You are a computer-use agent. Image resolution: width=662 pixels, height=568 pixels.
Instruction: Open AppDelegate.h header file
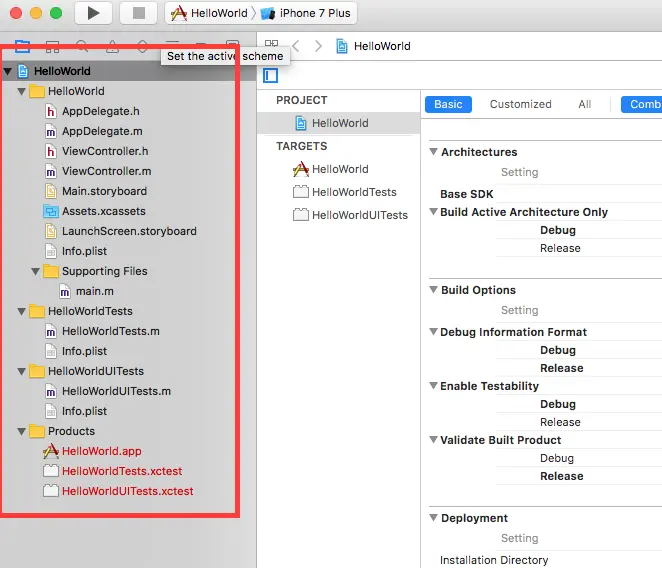click(x=92, y=111)
